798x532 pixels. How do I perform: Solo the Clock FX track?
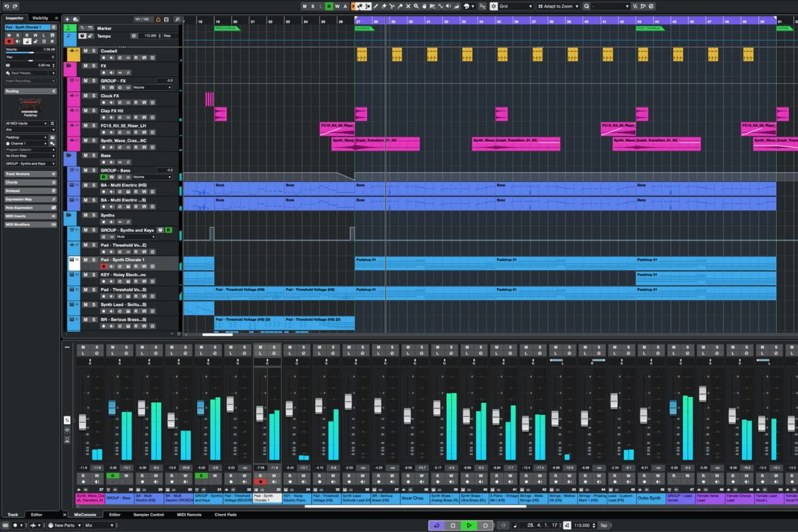(x=94, y=96)
